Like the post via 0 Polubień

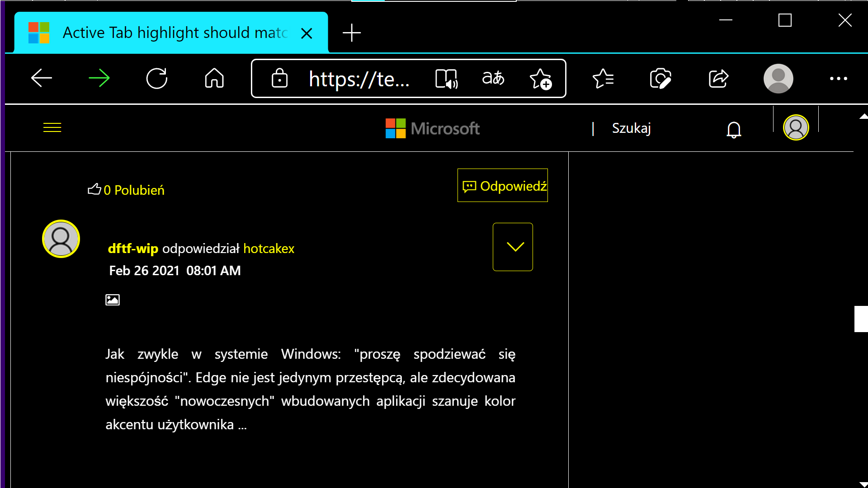tap(126, 190)
